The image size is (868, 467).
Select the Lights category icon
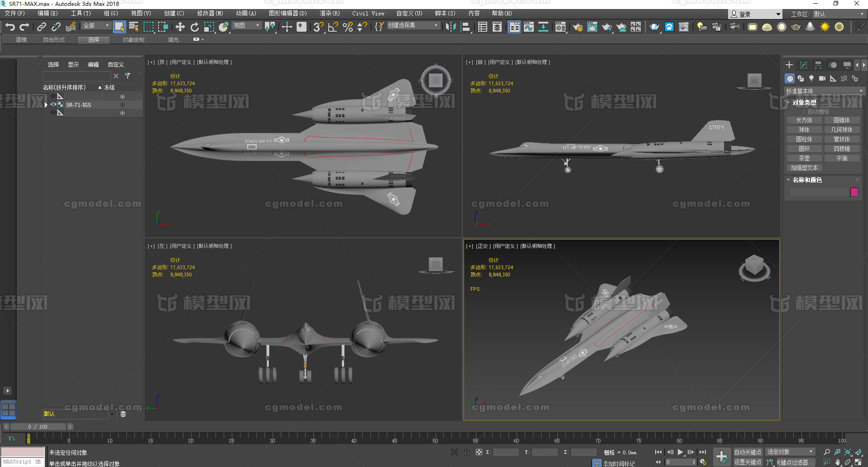point(811,78)
